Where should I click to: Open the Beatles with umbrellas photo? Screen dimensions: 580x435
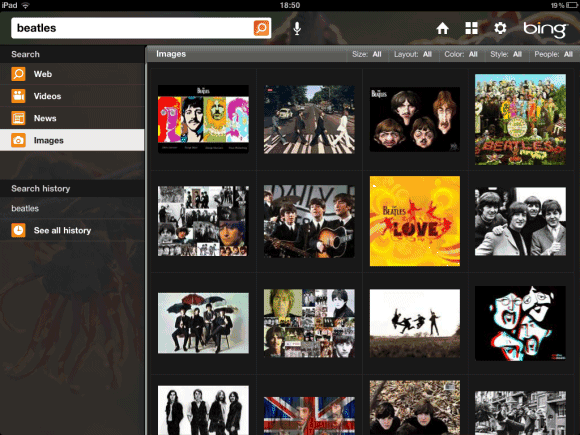pos(203,323)
